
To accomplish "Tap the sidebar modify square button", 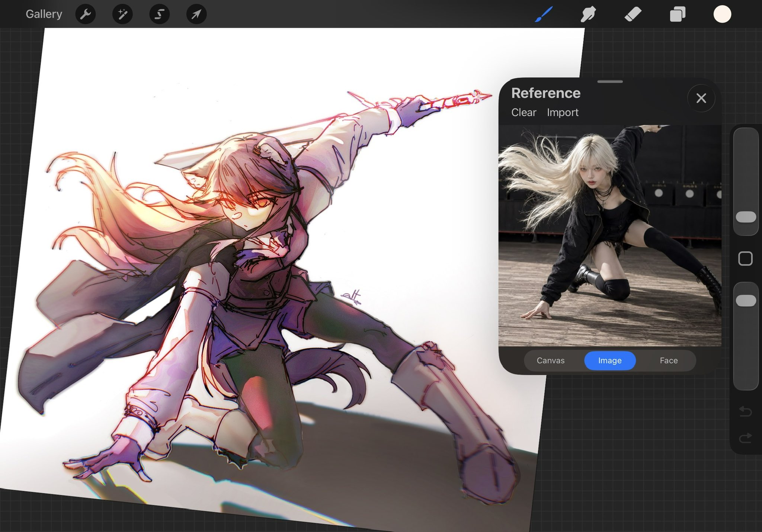I will click(745, 259).
